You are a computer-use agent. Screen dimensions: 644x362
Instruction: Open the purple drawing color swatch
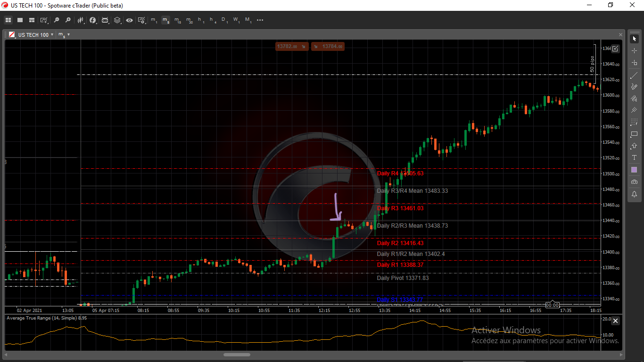tap(634, 170)
